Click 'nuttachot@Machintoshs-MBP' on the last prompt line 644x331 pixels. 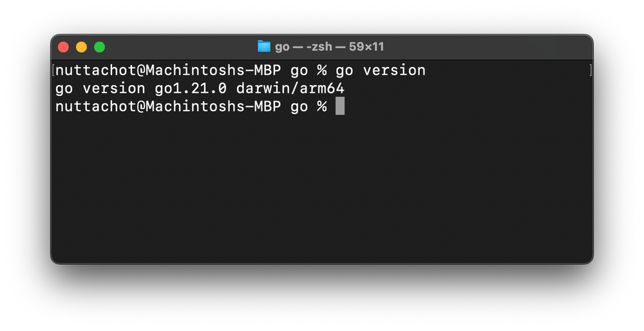(x=168, y=107)
